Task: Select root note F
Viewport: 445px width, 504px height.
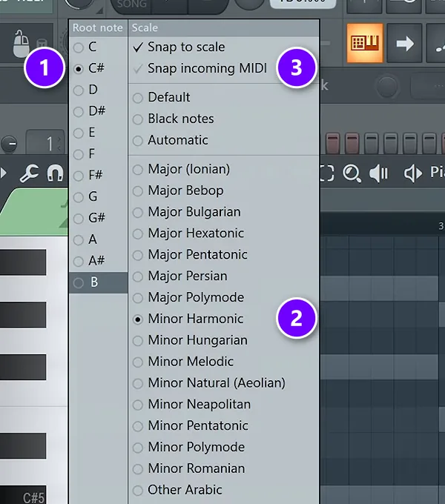Action: click(98, 154)
